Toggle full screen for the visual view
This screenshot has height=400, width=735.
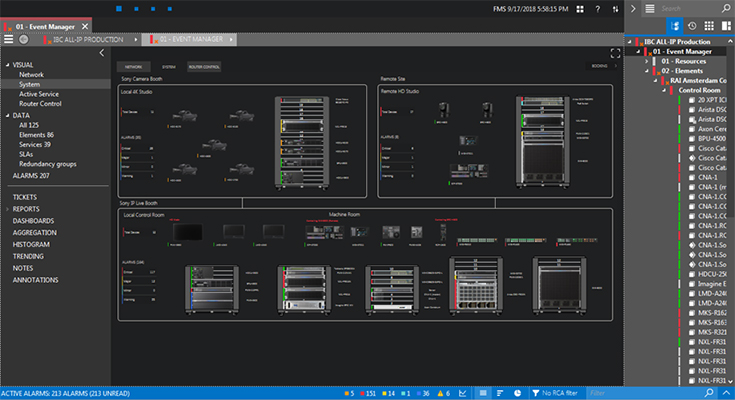(616, 53)
